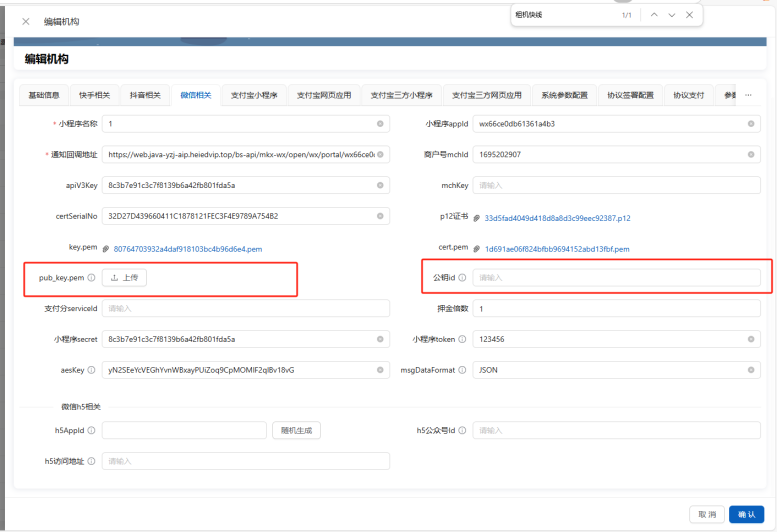Switch to the 基础信息 tab
Image resolution: width=777 pixels, height=532 pixels.
44,95
